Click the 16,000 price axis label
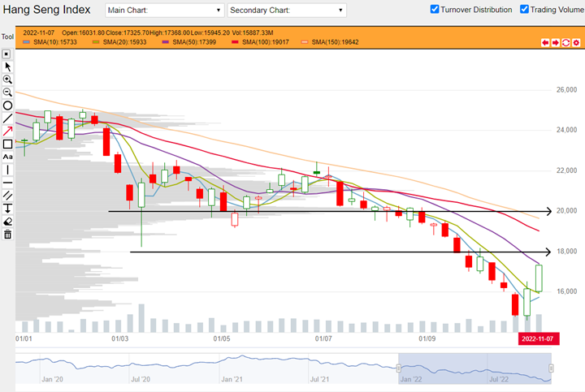The width and height of the screenshot is (585, 392). coord(566,291)
